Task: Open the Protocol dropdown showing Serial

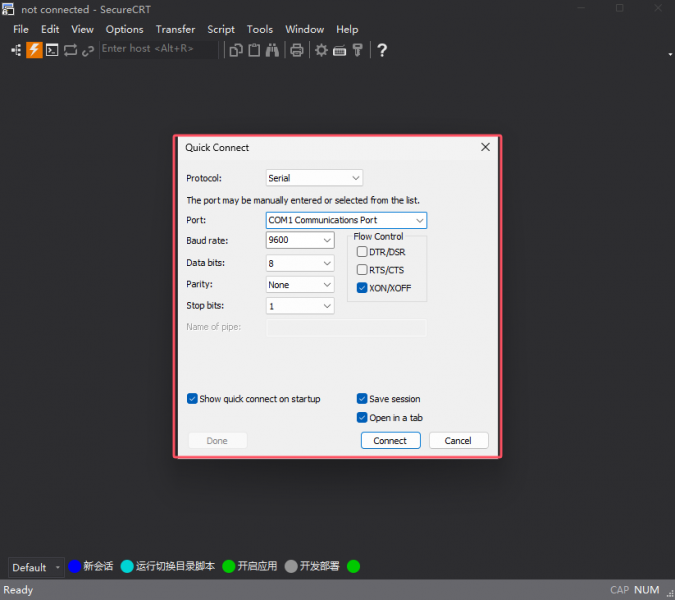Action: [x=314, y=178]
